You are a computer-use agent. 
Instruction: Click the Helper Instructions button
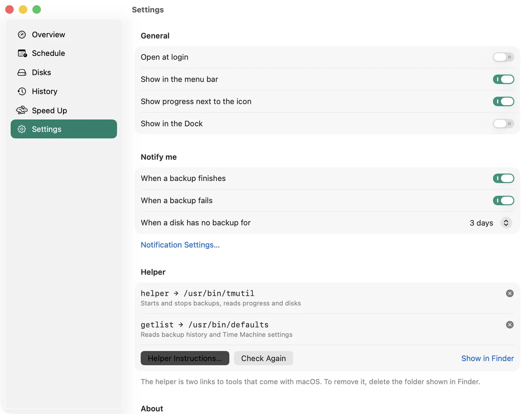click(185, 359)
